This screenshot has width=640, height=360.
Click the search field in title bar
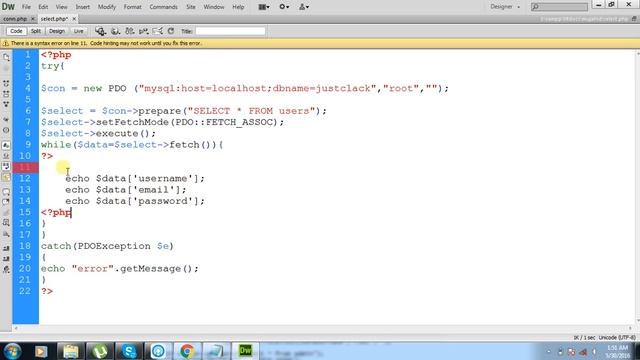pyautogui.click(x=560, y=7)
